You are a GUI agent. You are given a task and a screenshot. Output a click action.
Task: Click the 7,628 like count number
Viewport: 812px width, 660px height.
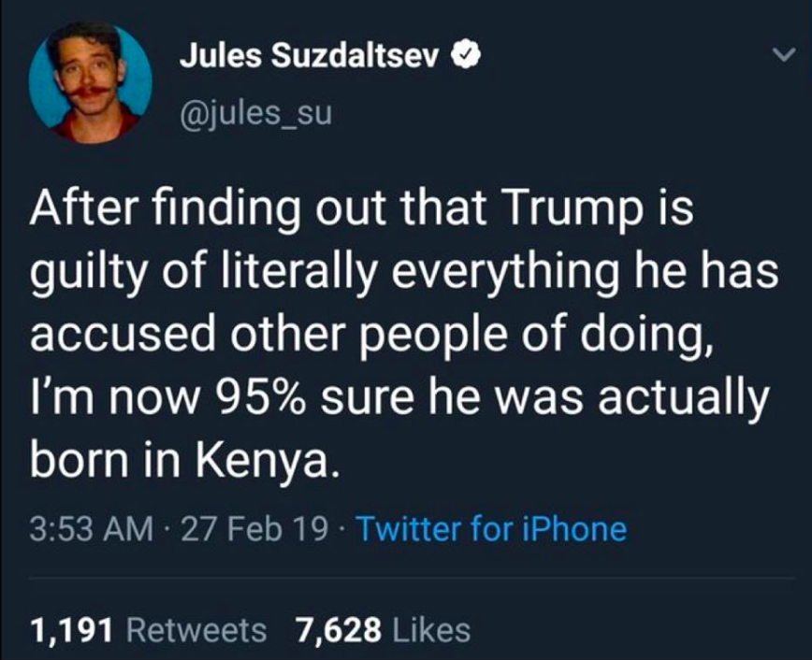tap(339, 630)
